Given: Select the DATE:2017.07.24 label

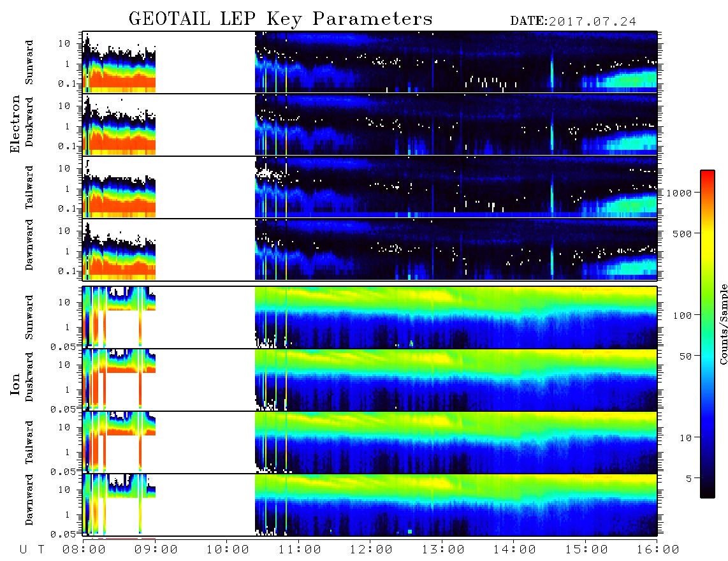Looking at the screenshot, I should tap(573, 22).
